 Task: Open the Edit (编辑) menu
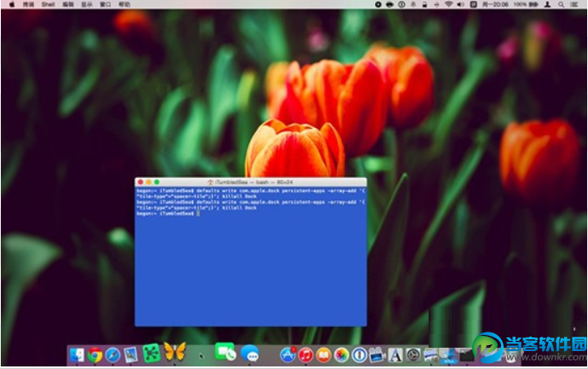[x=68, y=4]
